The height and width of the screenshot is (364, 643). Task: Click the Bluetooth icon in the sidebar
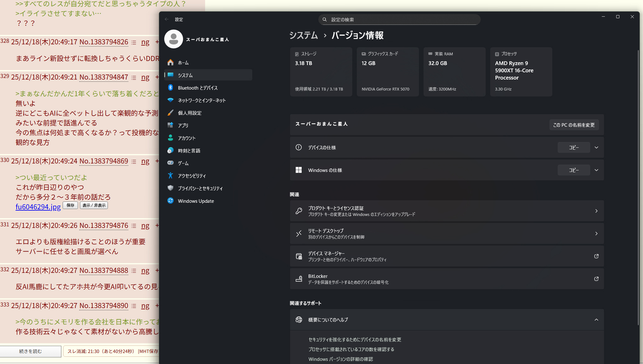coord(171,88)
